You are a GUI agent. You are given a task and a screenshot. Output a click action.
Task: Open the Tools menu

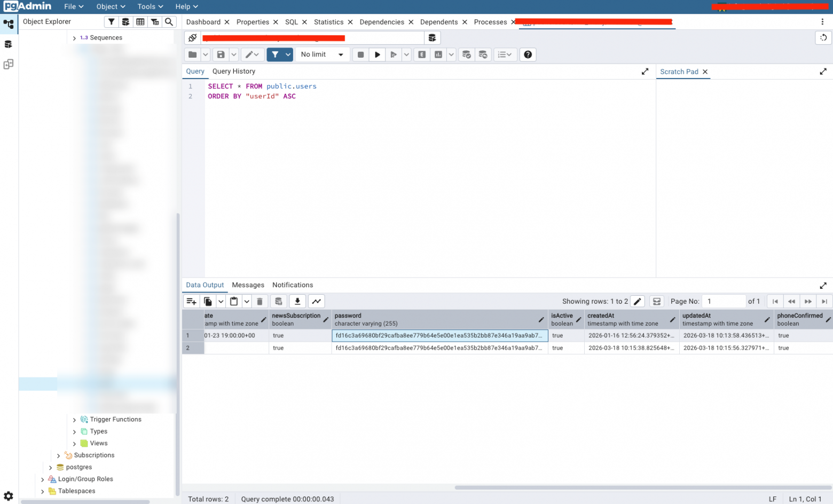150,6
